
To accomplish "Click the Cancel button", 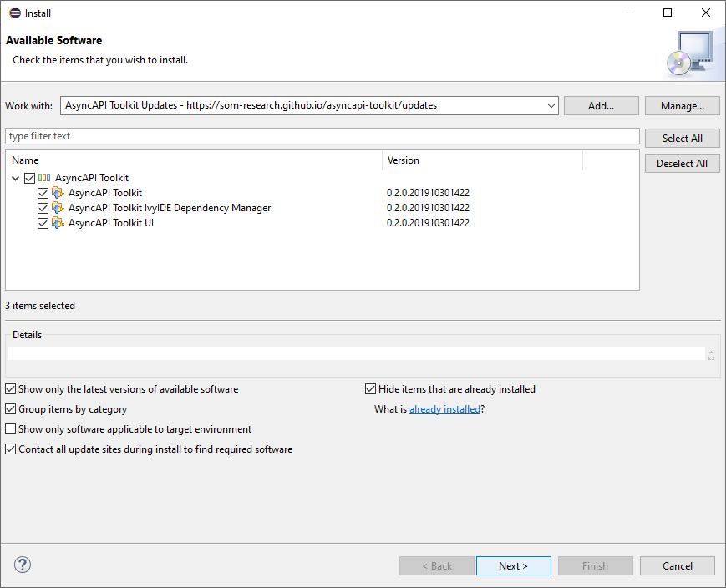I will pyautogui.click(x=678, y=565).
